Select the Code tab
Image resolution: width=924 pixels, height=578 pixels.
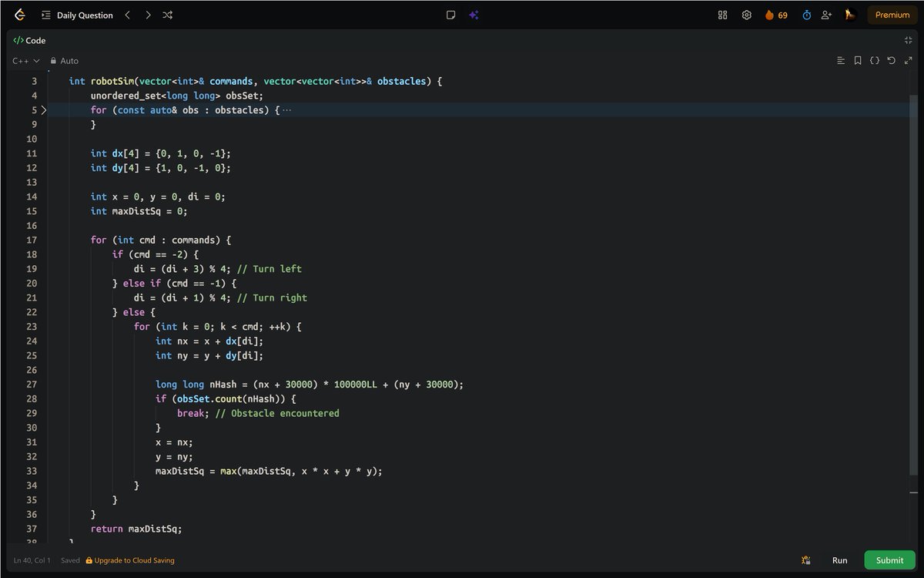pyautogui.click(x=29, y=40)
